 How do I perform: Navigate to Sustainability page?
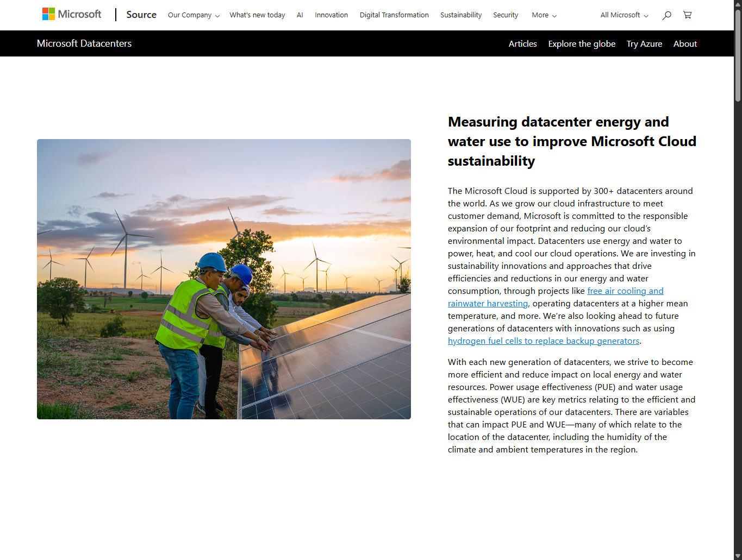pyautogui.click(x=461, y=15)
